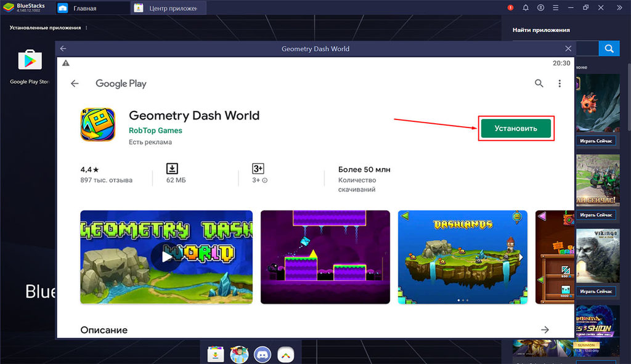This screenshot has width=631, height=364.
Task: Open the app center dock icon at the bottom
Action: [216, 354]
